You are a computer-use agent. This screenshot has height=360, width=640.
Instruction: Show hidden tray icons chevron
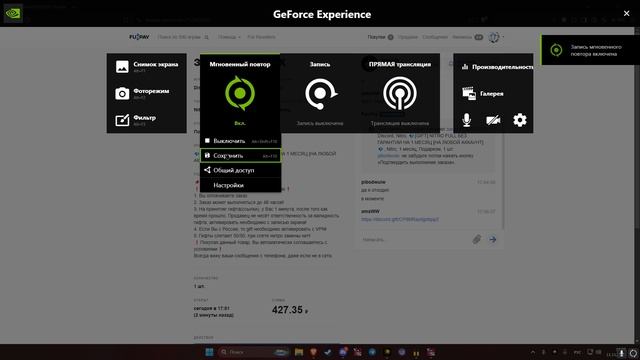point(533,352)
